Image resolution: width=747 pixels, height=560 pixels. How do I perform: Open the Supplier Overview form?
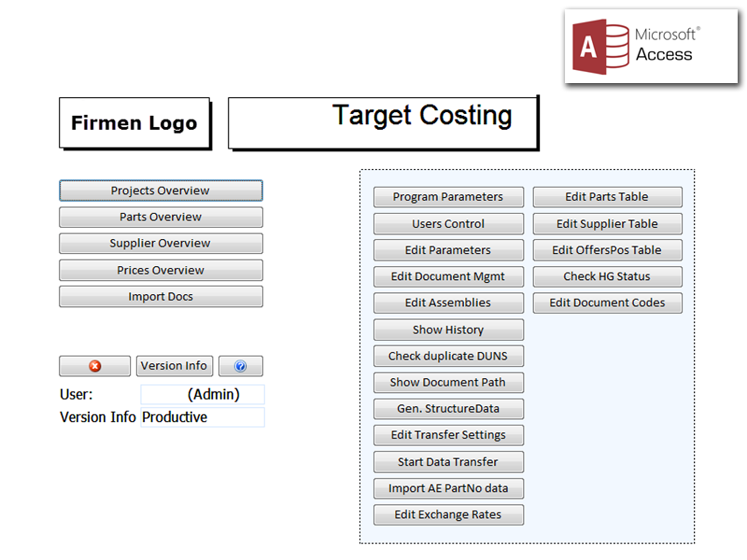(x=161, y=244)
